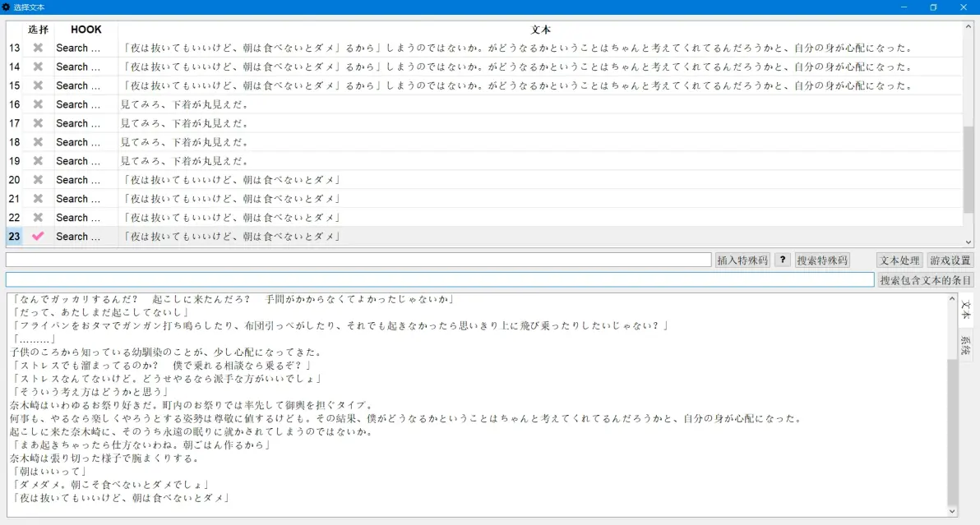This screenshot has height=525, width=980.
Task: Click the 文本 column header
Action: 540,30
